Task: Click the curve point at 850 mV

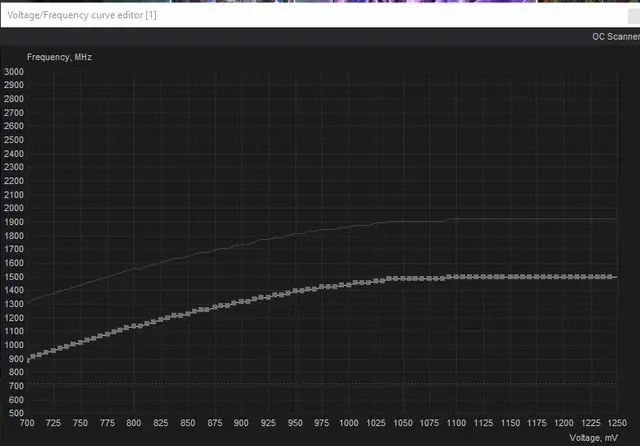Action: click(x=189, y=312)
